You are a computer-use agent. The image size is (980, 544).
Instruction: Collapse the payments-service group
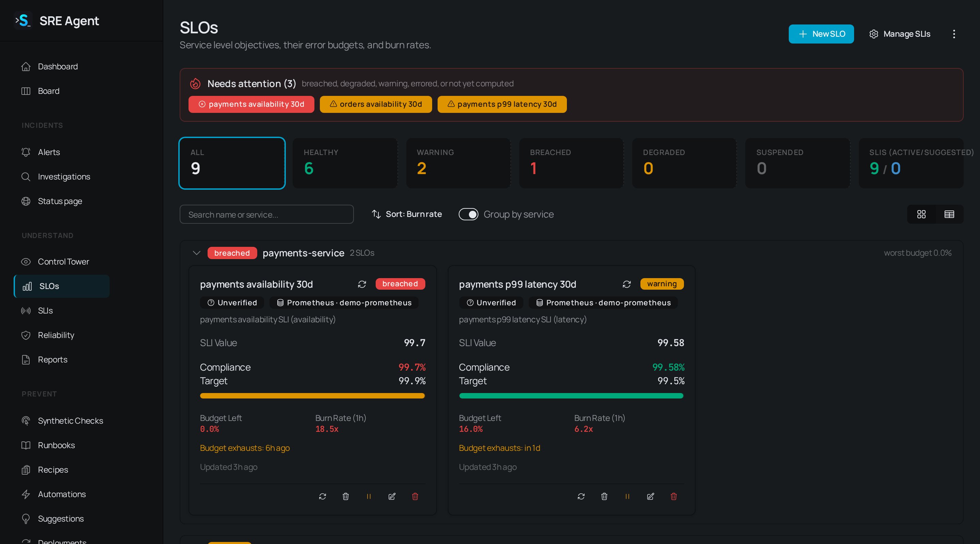196,253
